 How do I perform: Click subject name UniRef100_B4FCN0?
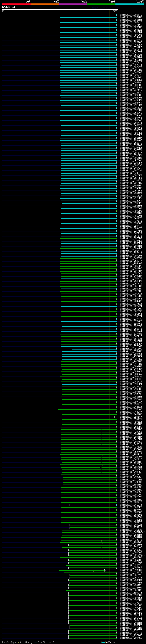(131, 364)
